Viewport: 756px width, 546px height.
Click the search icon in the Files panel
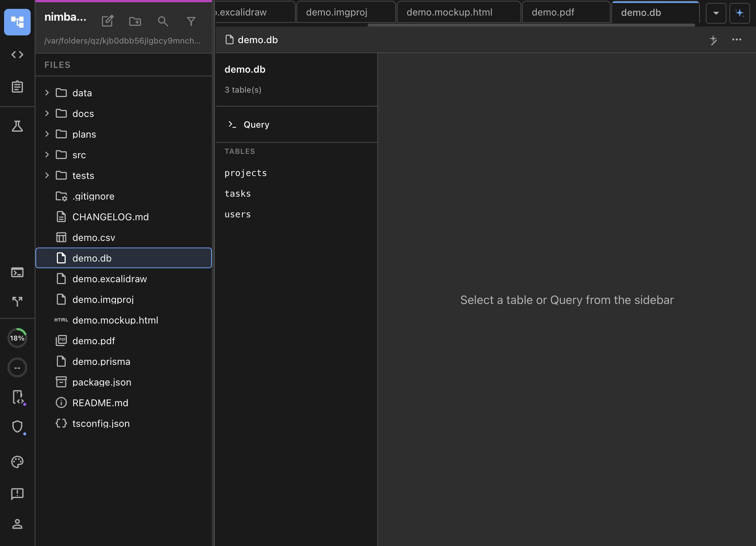click(163, 21)
